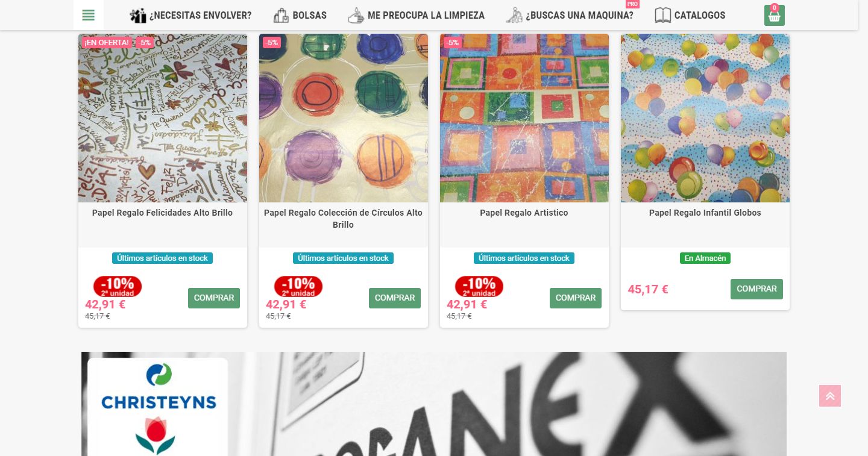This screenshot has width=868, height=456.
Task: Open the hamburger menu icon
Action: click(x=89, y=15)
